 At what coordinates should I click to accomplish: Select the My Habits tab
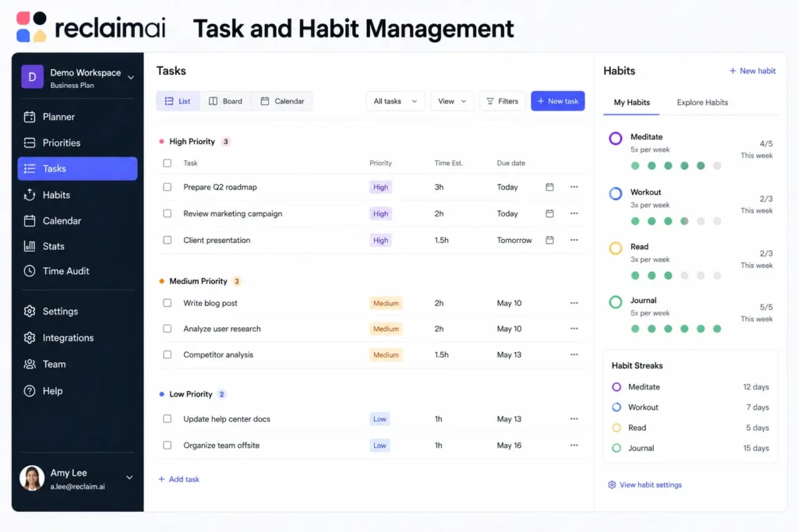631,102
